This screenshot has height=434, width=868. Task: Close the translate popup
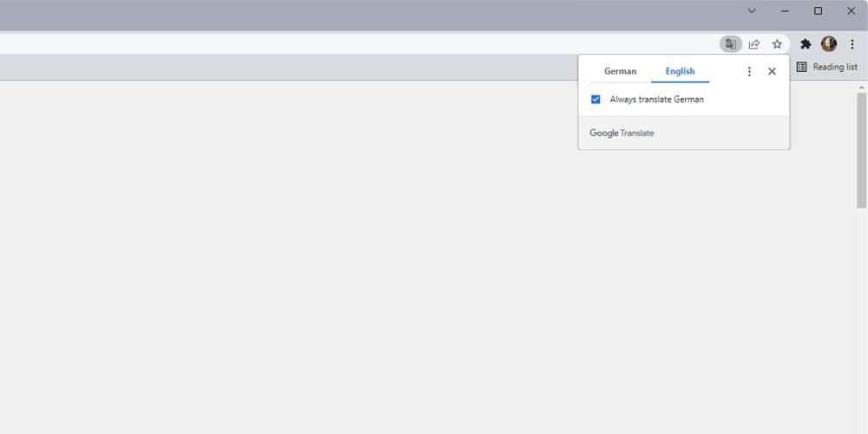(x=772, y=72)
